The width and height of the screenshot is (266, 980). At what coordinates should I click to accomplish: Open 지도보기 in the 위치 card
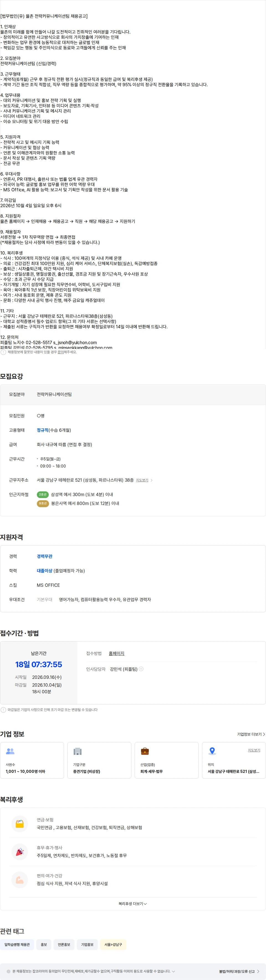(254, 750)
